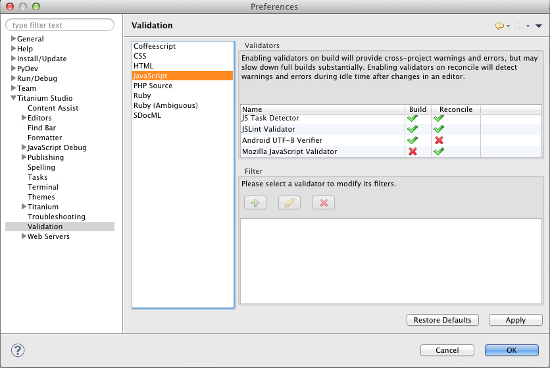Expand the Web Servers node

pos(24,236)
